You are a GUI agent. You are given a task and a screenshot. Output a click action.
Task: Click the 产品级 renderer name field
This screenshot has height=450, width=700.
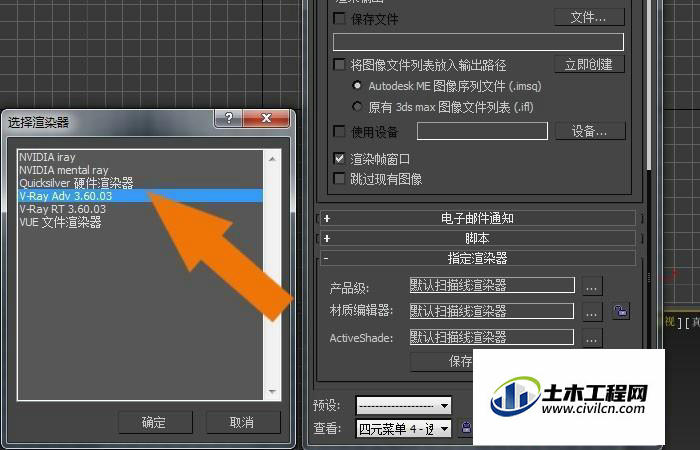tap(492, 285)
